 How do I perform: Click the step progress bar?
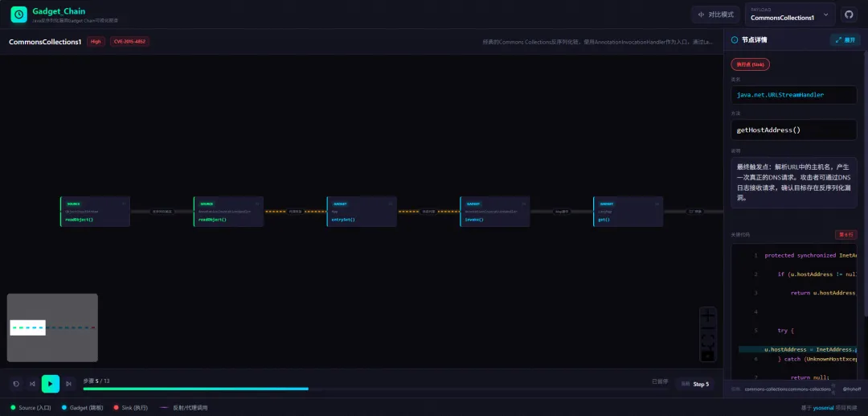(x=375, y=389)
